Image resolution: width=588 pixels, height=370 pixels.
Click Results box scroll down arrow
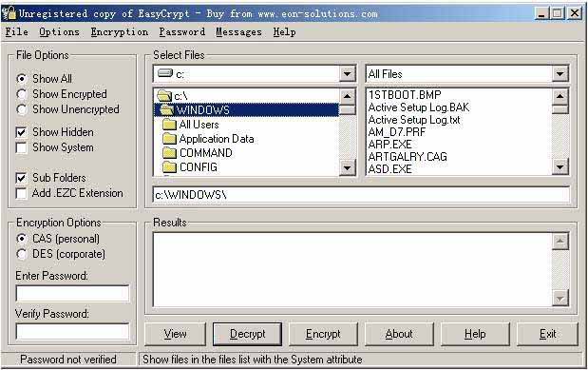tap(560, 299)
